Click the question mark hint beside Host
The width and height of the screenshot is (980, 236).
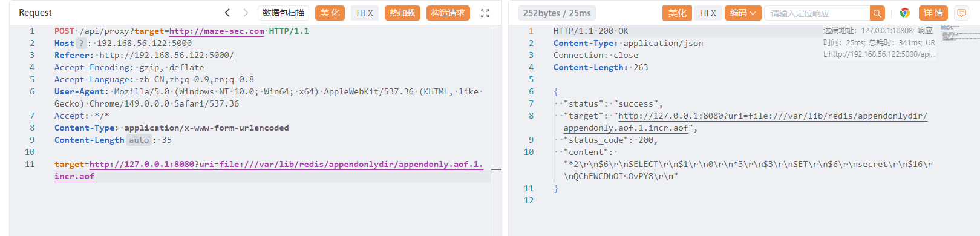click(82, 43)
